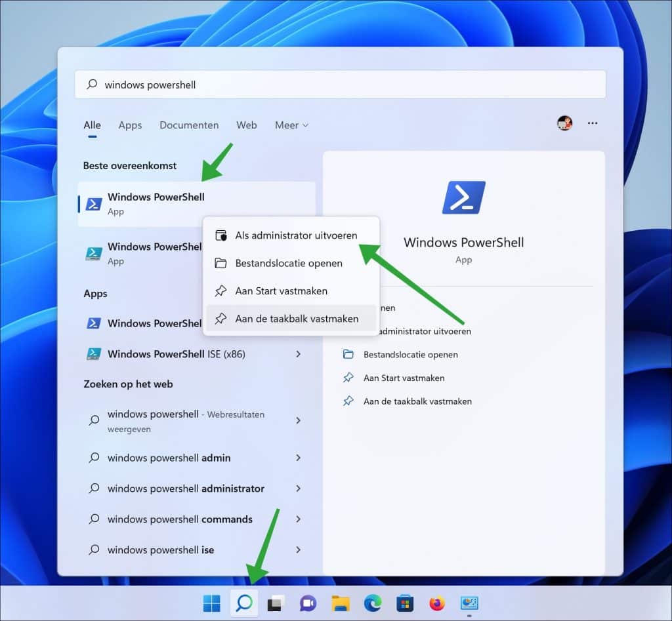672x621 pixels.
Task: Open File Explorer from the taskbar
Action: click(x=341, y=602)
